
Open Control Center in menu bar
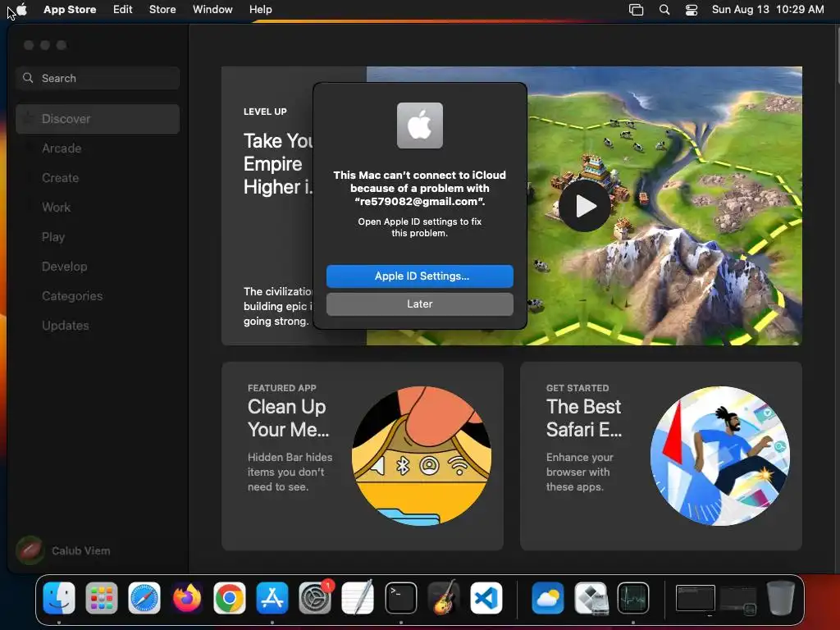pos(692,10)
